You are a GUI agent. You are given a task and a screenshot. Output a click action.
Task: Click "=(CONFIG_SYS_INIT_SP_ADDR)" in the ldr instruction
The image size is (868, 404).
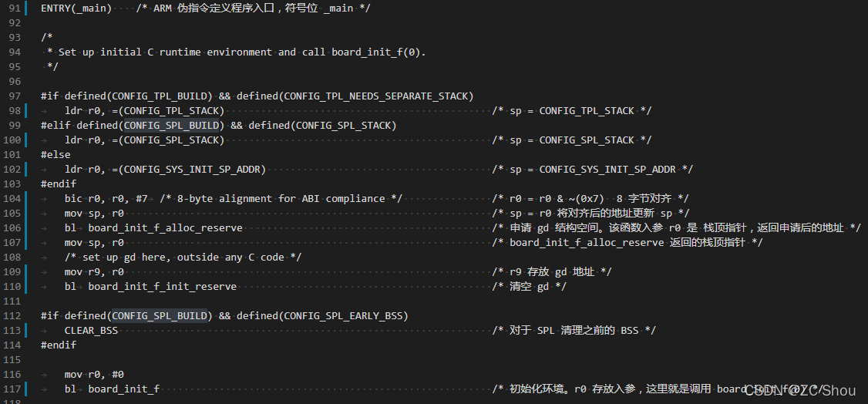pyautogui.click(x=189, y=169)
